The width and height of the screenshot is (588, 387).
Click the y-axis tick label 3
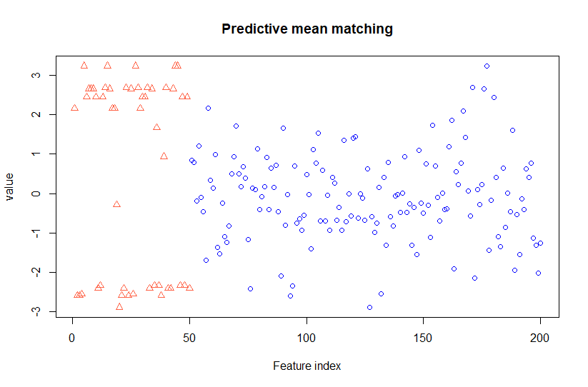(x=42, y=75)
